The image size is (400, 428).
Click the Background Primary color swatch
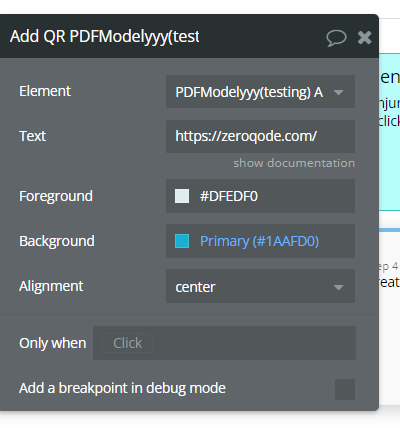(x=182, y=241)
